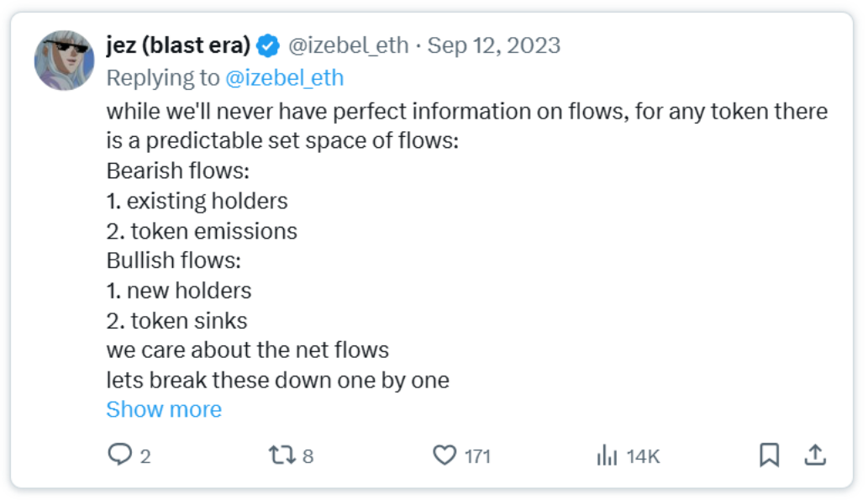Click the reply count of 2
The height and width of the screenshot is (500, 868).
tap(145, 456)
